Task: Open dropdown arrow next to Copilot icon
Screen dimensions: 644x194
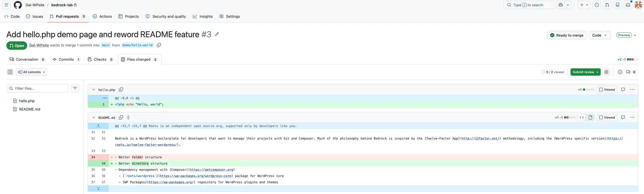Action: [x=568, y=5]
